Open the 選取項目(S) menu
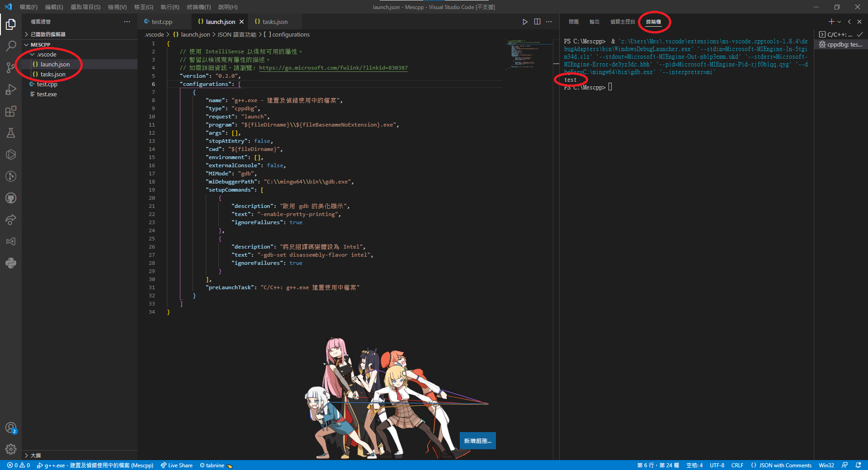 coord(85,7)
